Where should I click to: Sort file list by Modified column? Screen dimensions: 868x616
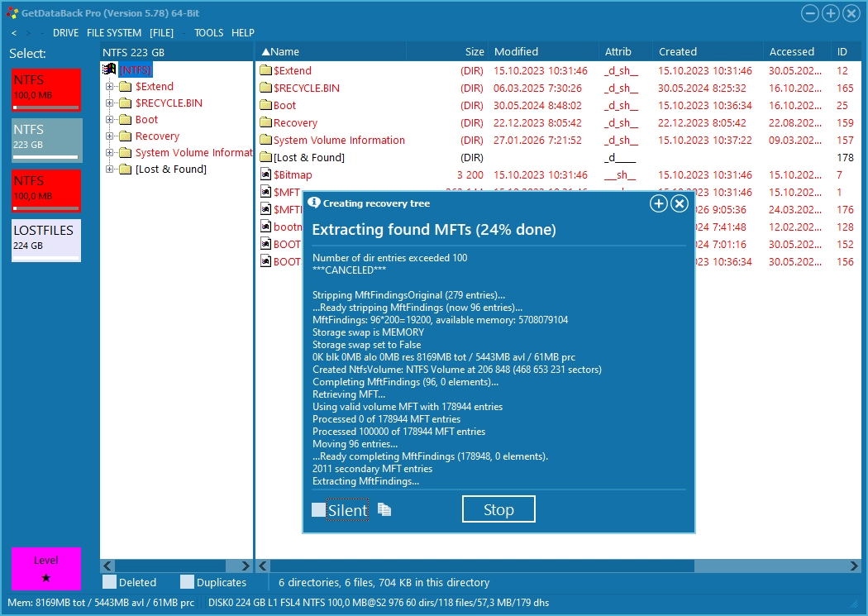pos(544,51)
